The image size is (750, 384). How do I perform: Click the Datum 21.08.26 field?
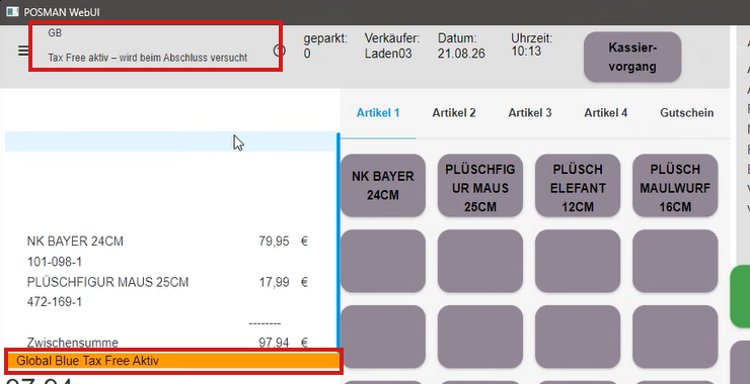[461, 46]
